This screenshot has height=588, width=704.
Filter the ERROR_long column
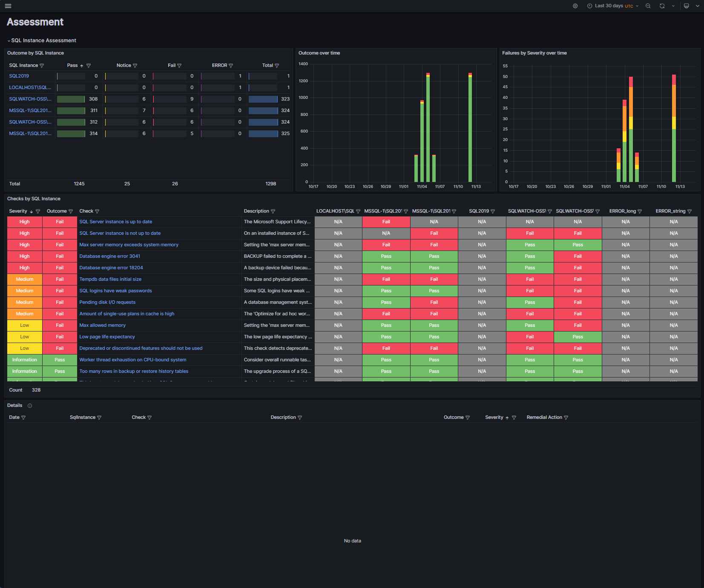click(x=640, y=211)
